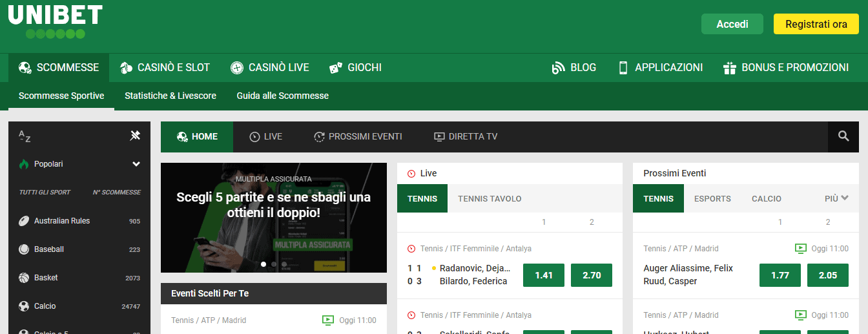Open Baseball sport in sidebar
Viewport: 868px width, 334px height.
pyautogui.click(x=79, y=249)
